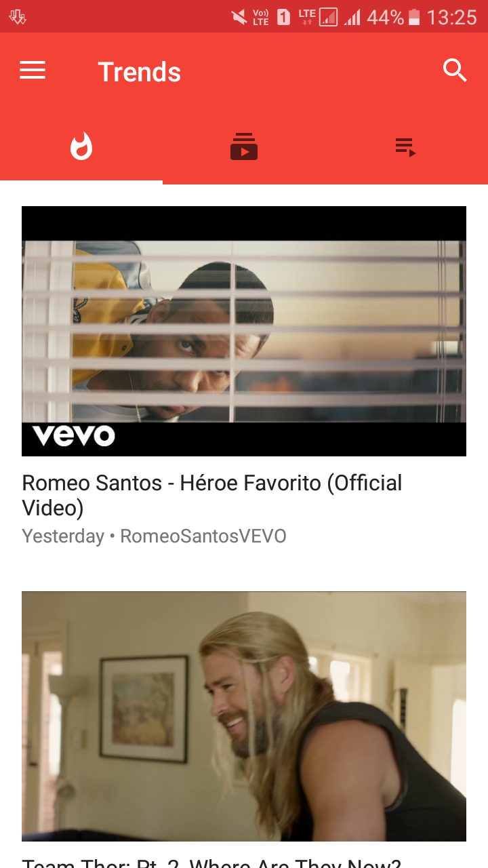Tap the Trends page title
Screen dimensions: 488x868
coord(140,72)
